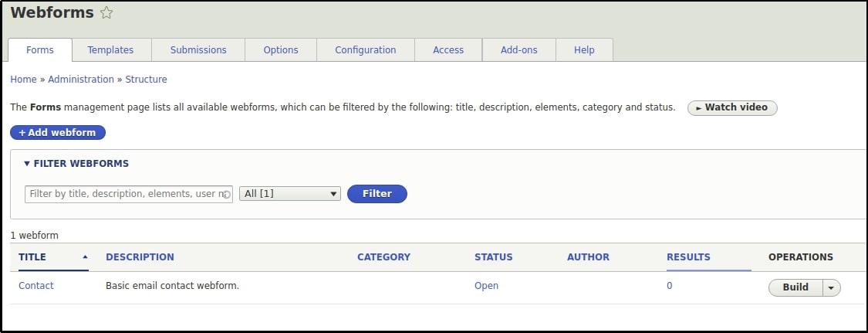Open the All [1] category dropdown
This screenshot has width=868, height=333.
click(290, 194)
